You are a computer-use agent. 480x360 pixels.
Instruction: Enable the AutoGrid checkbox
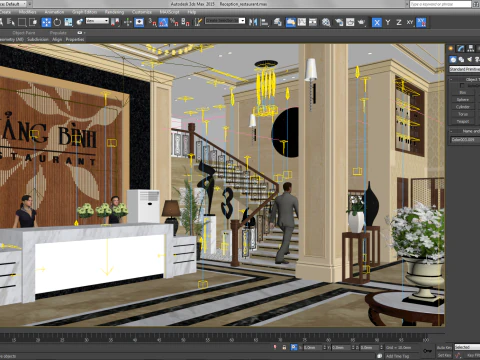462,85
